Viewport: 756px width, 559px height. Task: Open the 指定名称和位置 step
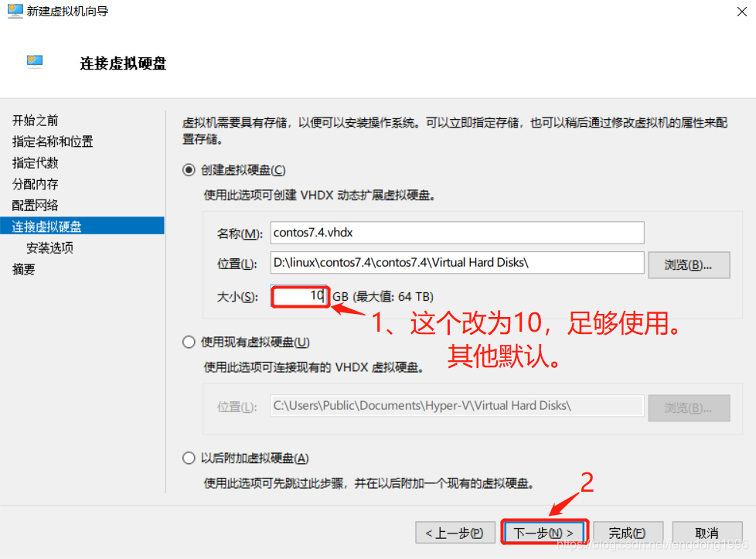(53, 141)
